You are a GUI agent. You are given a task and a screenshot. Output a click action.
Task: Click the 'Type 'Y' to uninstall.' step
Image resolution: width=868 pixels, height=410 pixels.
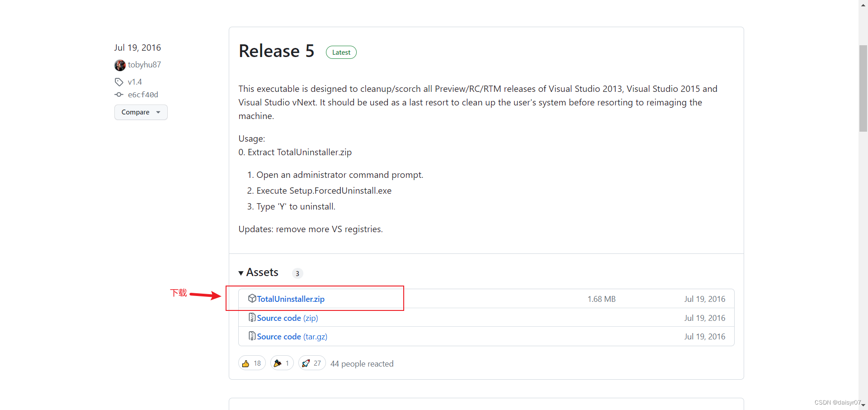[x=296, y=207]
